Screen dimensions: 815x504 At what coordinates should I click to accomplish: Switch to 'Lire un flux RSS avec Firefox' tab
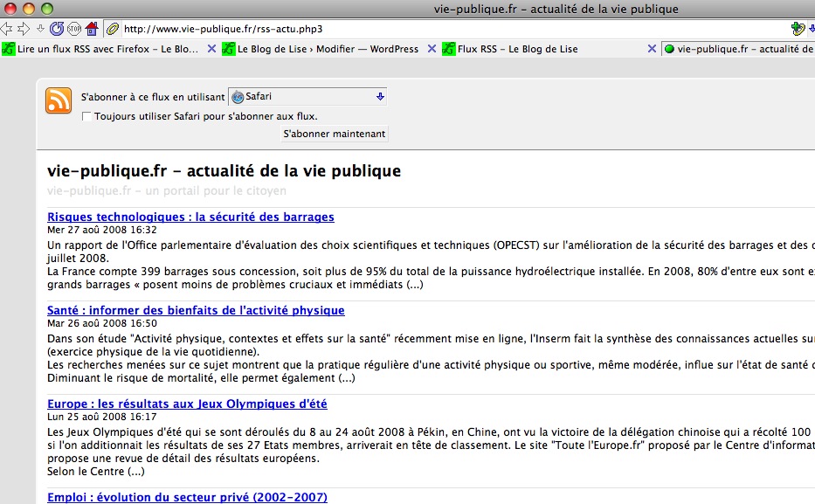107,49
